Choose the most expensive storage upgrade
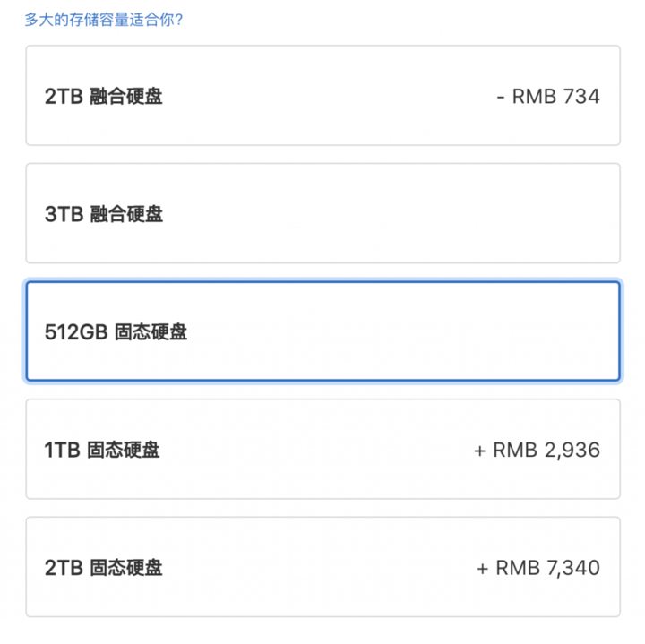Screen dimensions: 645x644 [322, 567]
